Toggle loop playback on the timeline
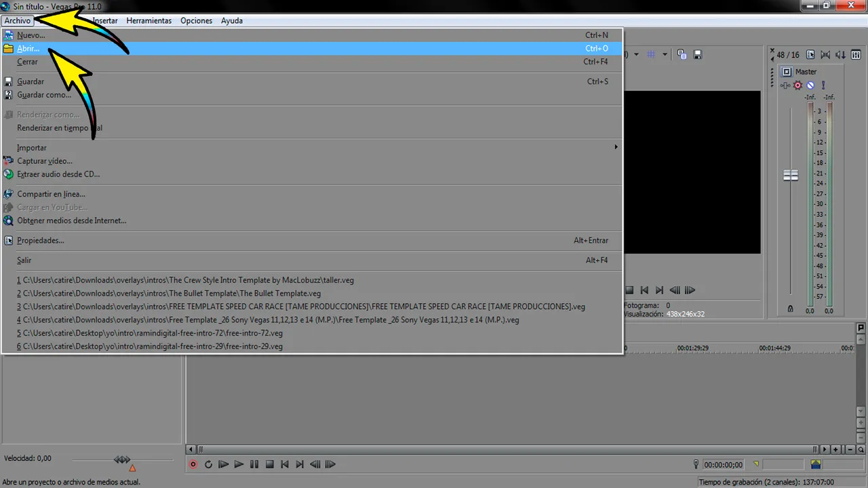The height and width of the screenshot is (488, 868). tap(208, 464)
